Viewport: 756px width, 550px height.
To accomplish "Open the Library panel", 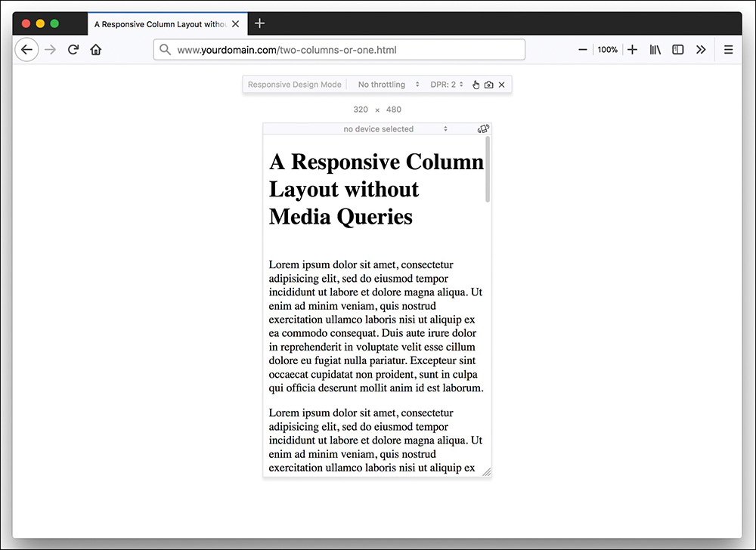I will click(655, 49).
